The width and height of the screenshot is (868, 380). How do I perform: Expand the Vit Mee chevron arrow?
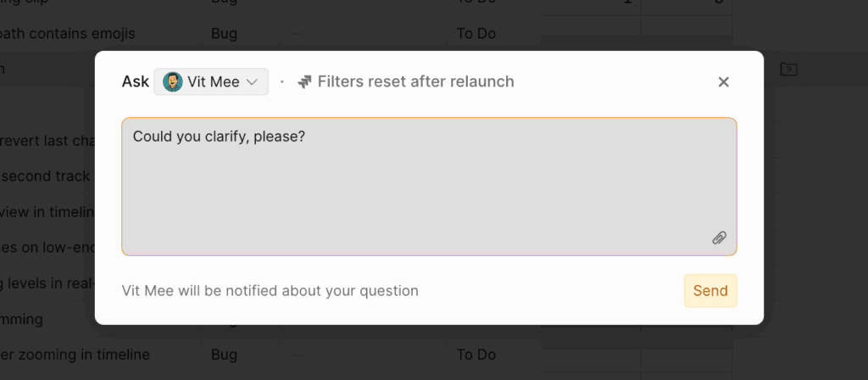click(252, 82)
